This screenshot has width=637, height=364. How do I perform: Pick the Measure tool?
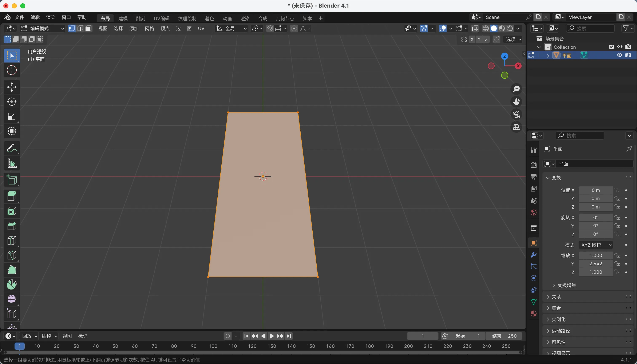(12, 163)
